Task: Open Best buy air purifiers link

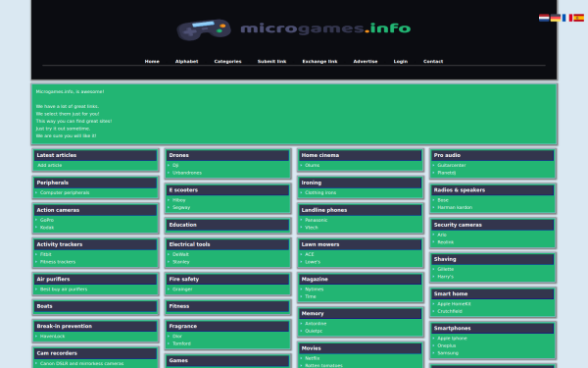Action: pos(64,289)
